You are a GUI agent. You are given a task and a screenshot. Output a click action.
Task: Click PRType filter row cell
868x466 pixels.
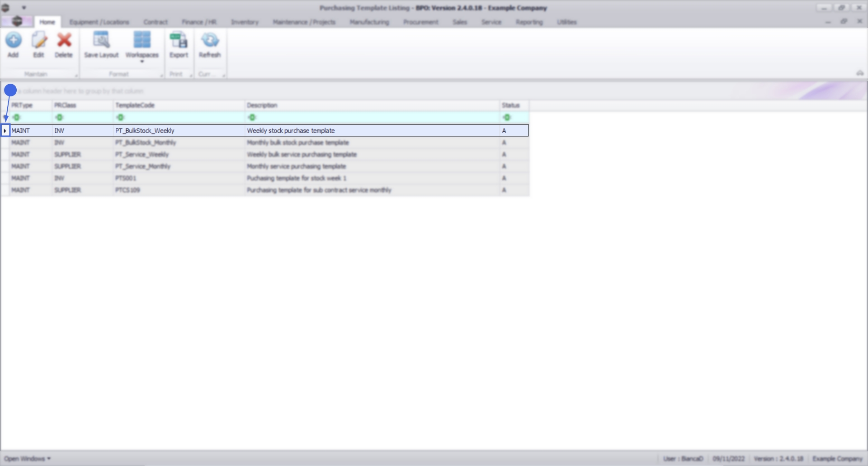tap(30, 117)
